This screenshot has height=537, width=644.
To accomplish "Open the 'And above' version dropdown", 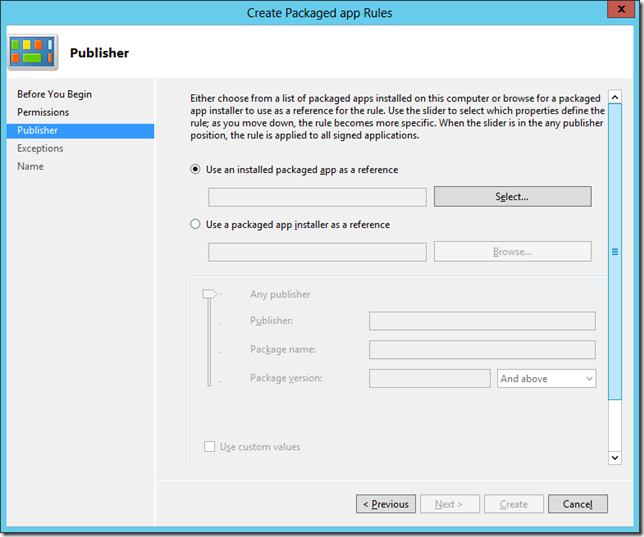I will pyautogui.click(x=546, y=379).
